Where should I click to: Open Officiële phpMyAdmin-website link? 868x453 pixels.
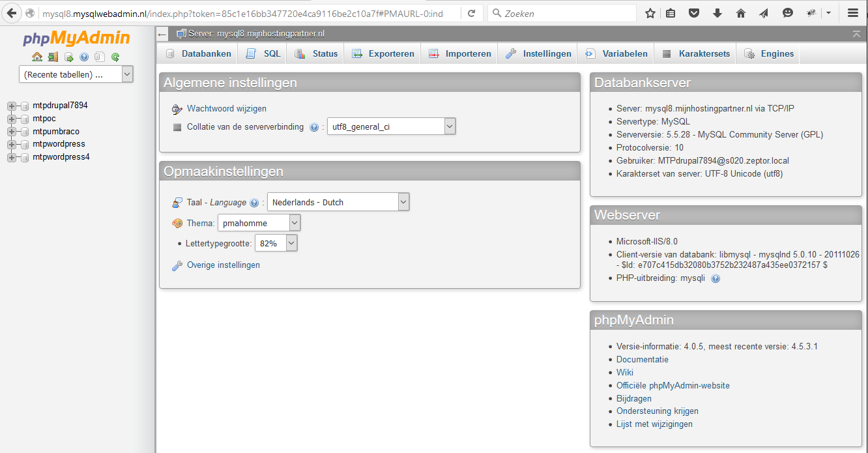[673, 386]
